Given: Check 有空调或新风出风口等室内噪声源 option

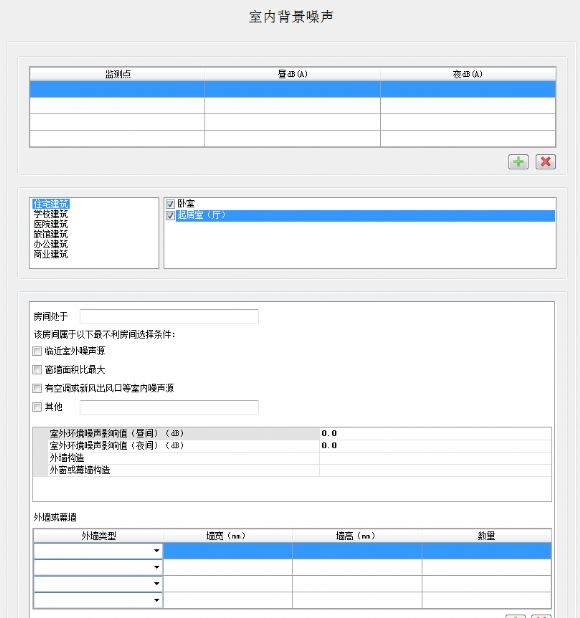Looking at the screenshot, I should (x=37, y=388).
